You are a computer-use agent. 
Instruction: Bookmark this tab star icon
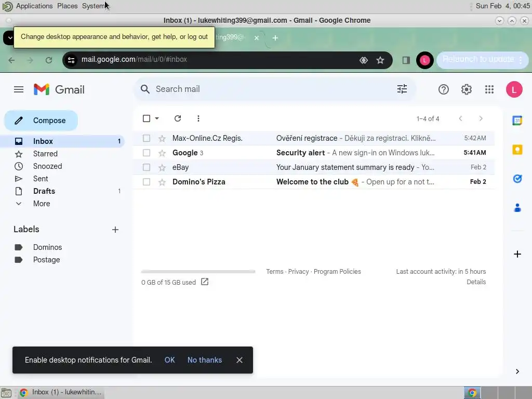(x=380, y=60)
